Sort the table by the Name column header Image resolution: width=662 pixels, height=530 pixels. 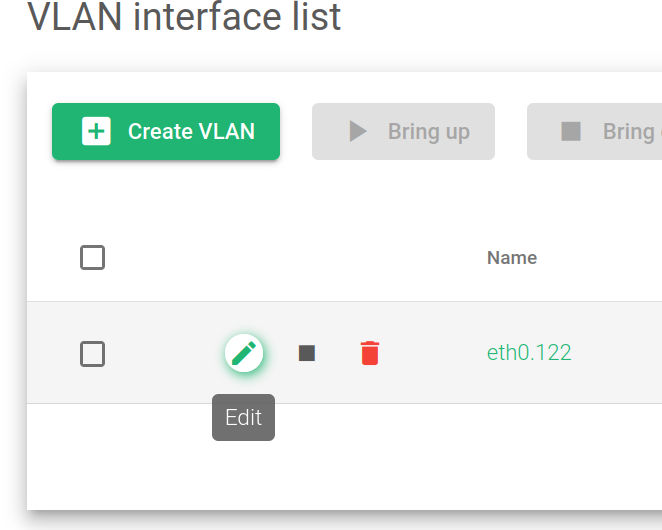(512, 258)
